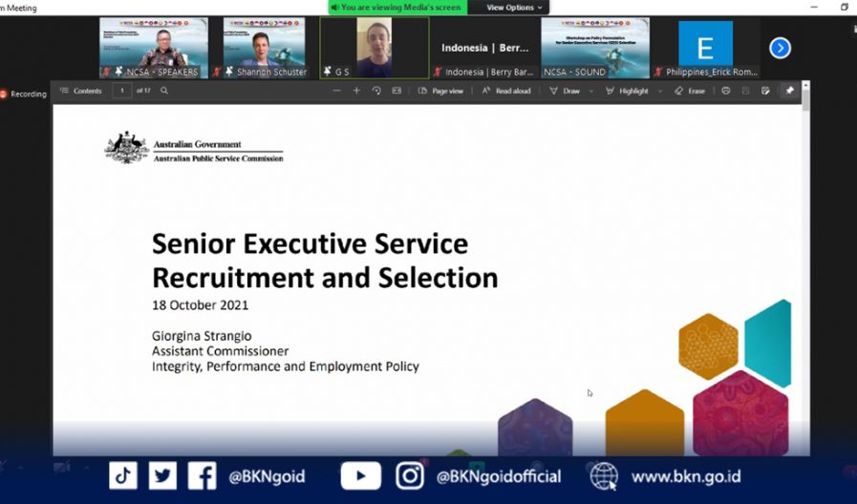The width and height of the screenshot is (857, 504).
Task: Open the PDF search magnifier
Action: [x=164, y=91]
